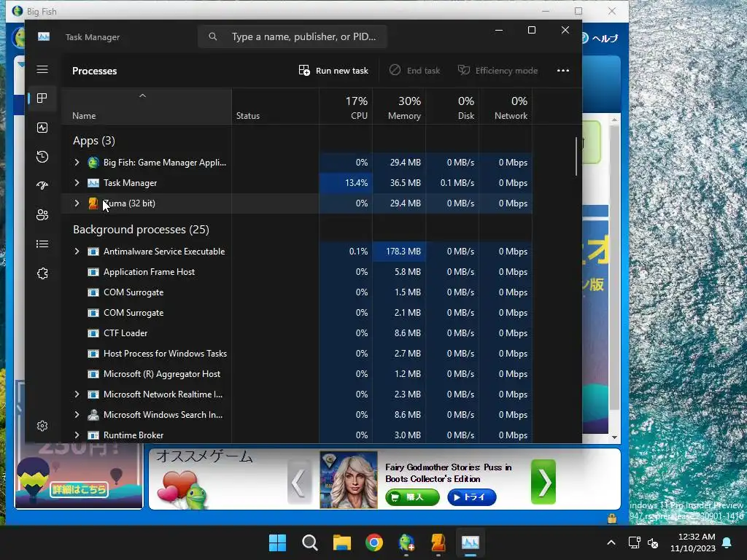Go to next recommended game green arrow
This screenshot has width=747, height=560.
(543, 481)
